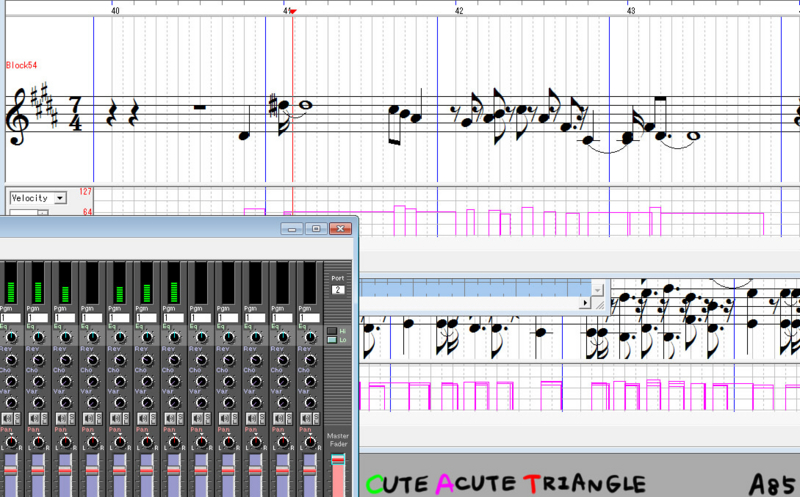
Task: Grab the Master Fader handle
Action: click(x=338, y=460)
